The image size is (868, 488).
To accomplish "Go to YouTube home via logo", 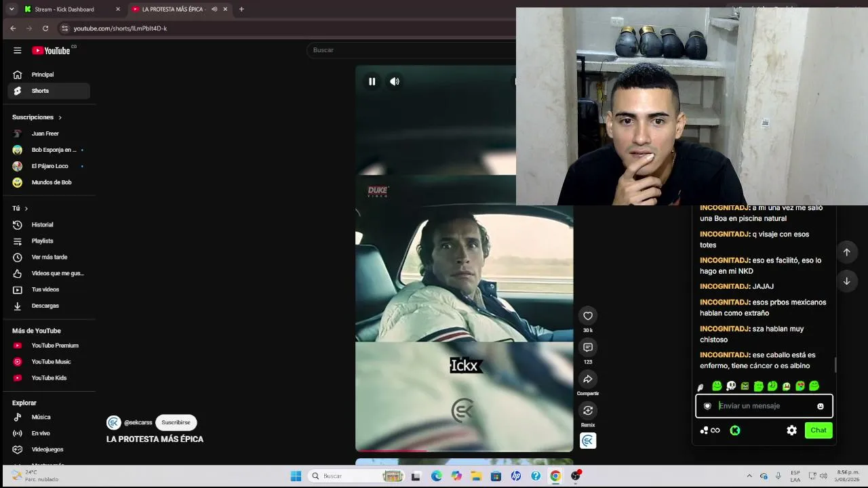I will [52, 50].
